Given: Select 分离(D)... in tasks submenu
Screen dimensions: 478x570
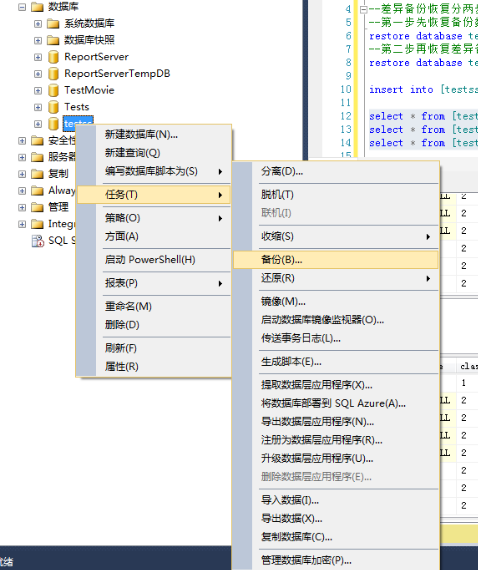Looking at the screenshot, I should (x=336, y=172).
